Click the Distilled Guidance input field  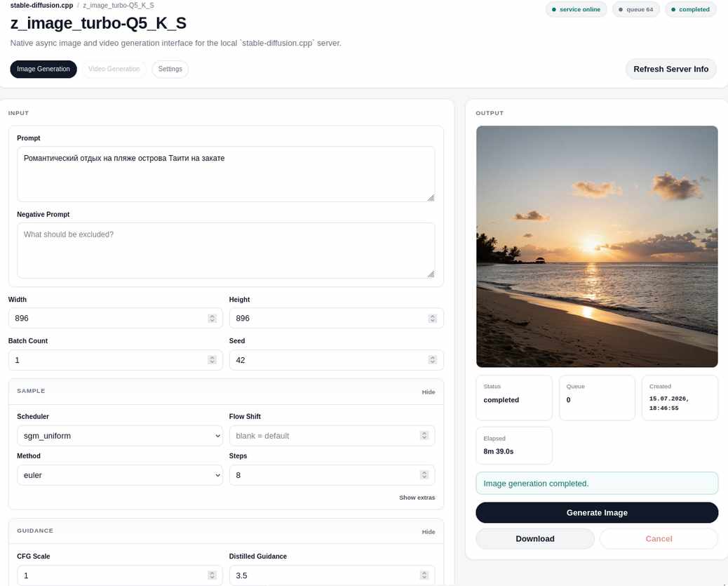pos(332,575)
